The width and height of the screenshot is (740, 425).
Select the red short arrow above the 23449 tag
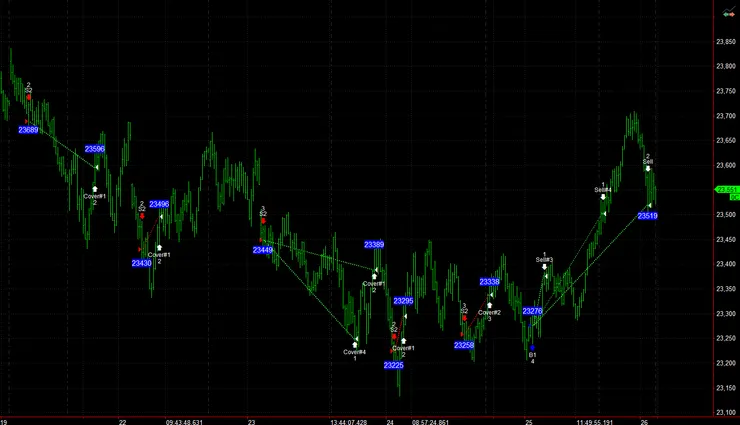tap(263, 221)
